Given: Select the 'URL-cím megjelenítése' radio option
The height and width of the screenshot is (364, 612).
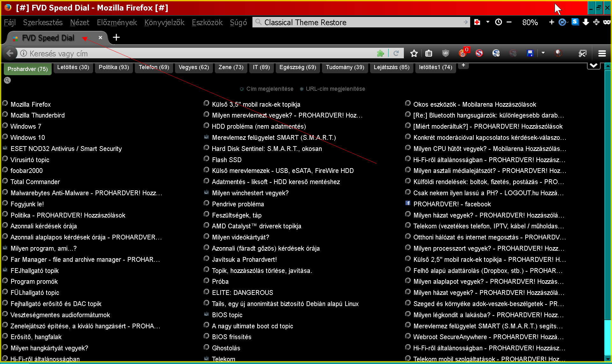Looking at the screenshot, I should coord(302,89).
